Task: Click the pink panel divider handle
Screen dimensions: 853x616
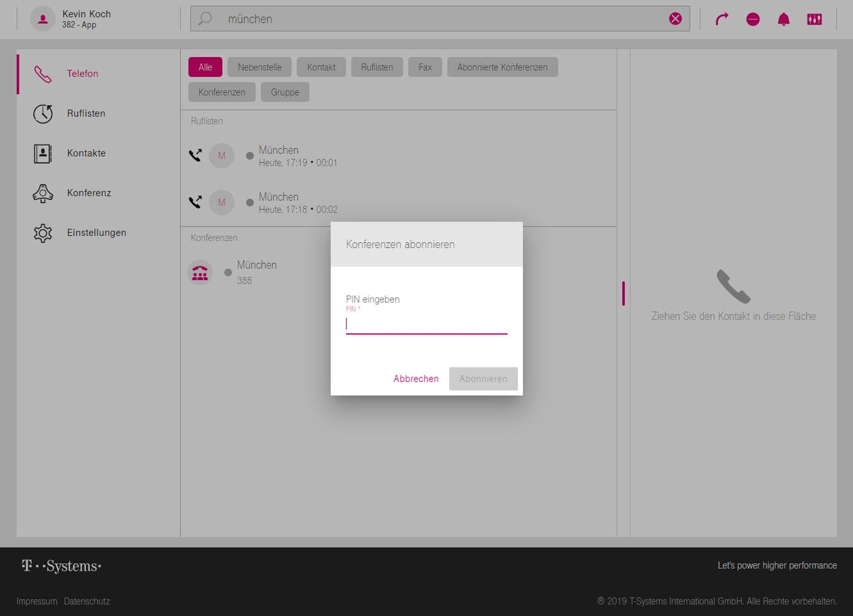Action: pos(624,293)
